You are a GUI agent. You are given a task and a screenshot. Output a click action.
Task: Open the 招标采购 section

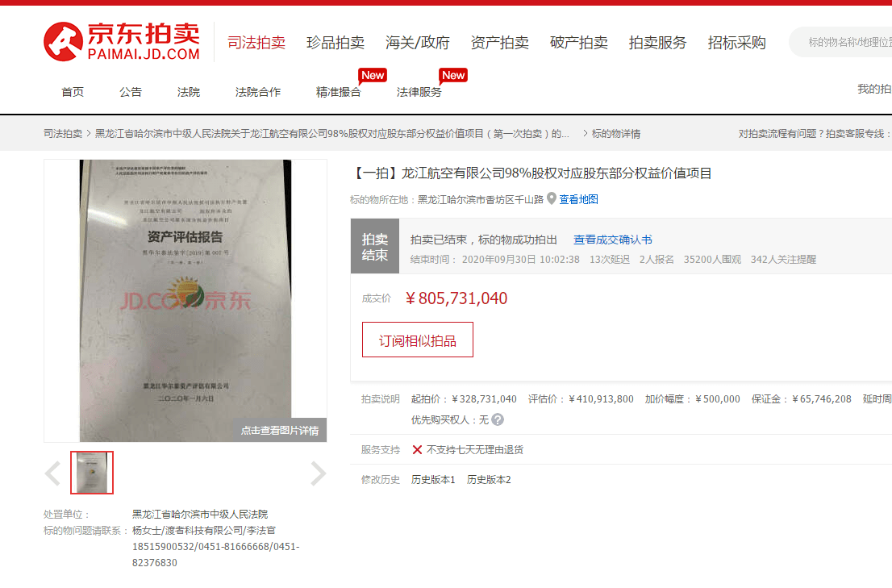(x=735, y=43)
